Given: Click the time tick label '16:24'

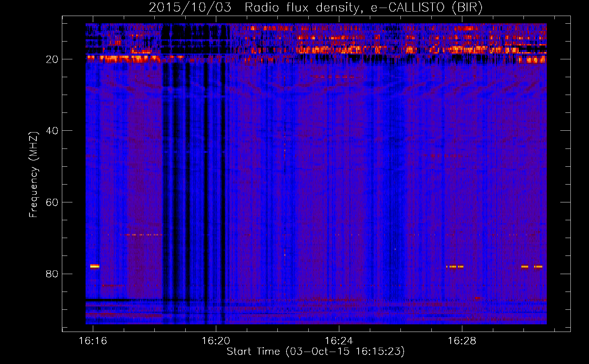Looking at the screenshot, I should coord(339,341).
